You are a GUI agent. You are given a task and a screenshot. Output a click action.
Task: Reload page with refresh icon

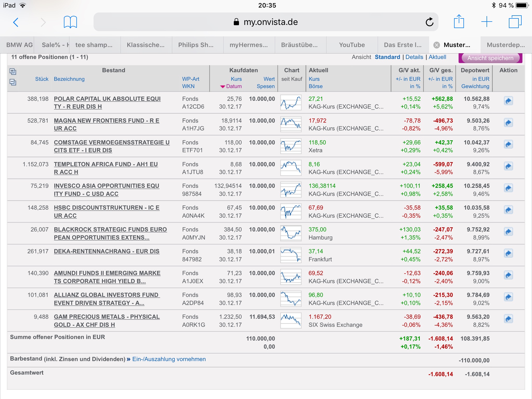pyautogui.click(x=429, y=22)
